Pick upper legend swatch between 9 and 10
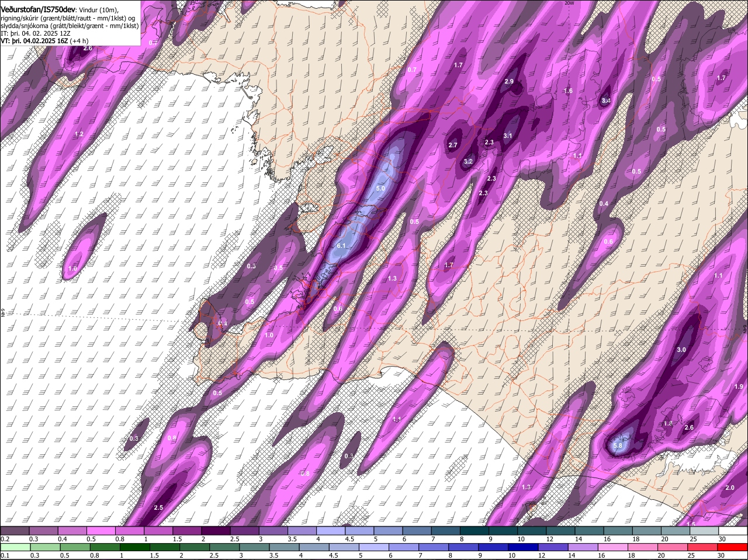 [503, 531]
